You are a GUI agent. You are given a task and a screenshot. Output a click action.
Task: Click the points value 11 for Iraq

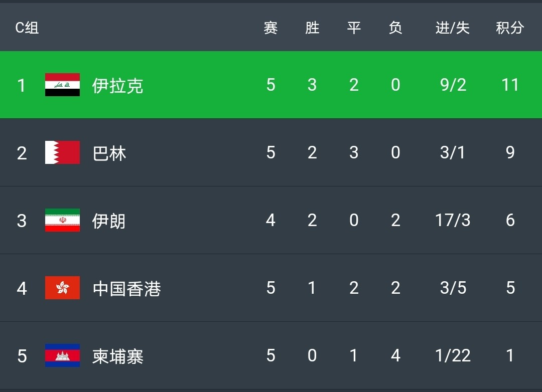pos(510,85)
